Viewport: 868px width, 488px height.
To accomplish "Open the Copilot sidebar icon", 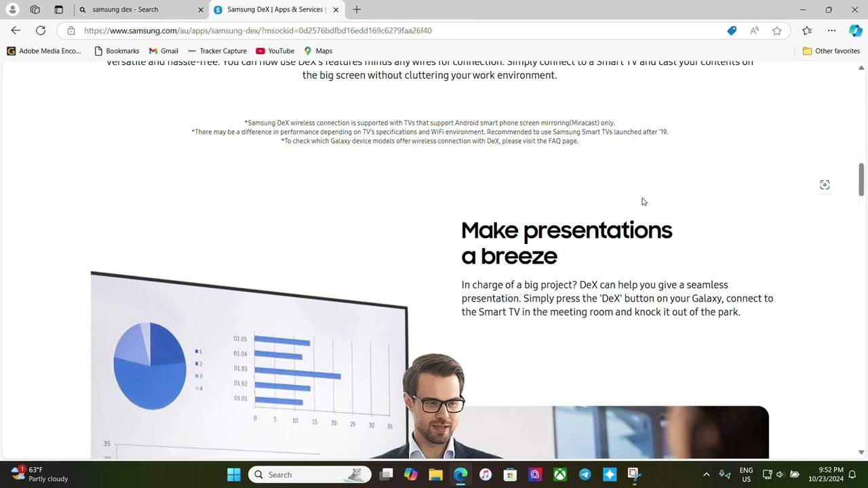I will click(855, 30).
